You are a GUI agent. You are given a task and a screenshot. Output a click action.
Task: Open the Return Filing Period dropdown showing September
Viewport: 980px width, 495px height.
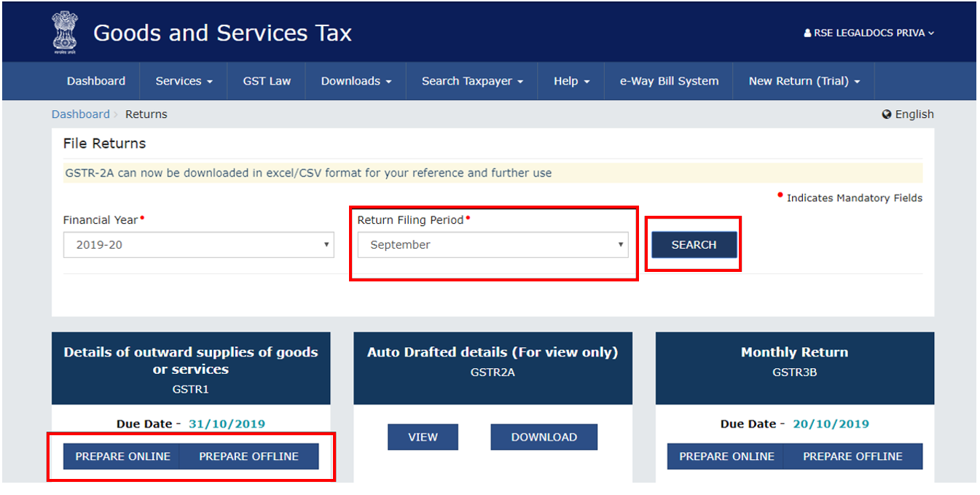point(493,245)
